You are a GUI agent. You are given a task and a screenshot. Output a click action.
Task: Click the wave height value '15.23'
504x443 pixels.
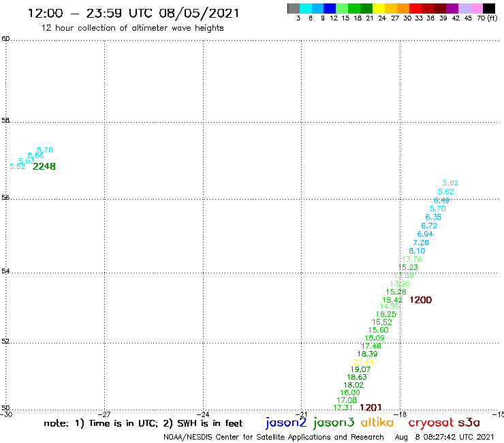(x=408, y=267)
